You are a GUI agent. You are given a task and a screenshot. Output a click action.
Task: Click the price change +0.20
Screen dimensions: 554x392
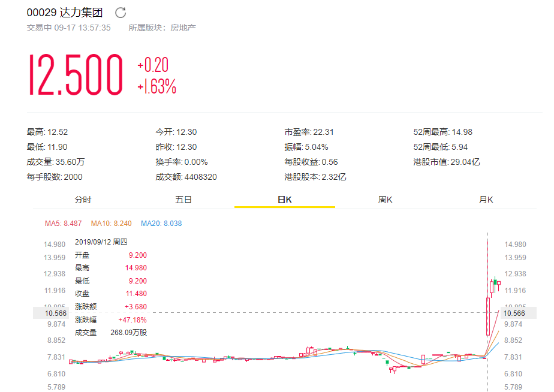click(x=153, y=65)
